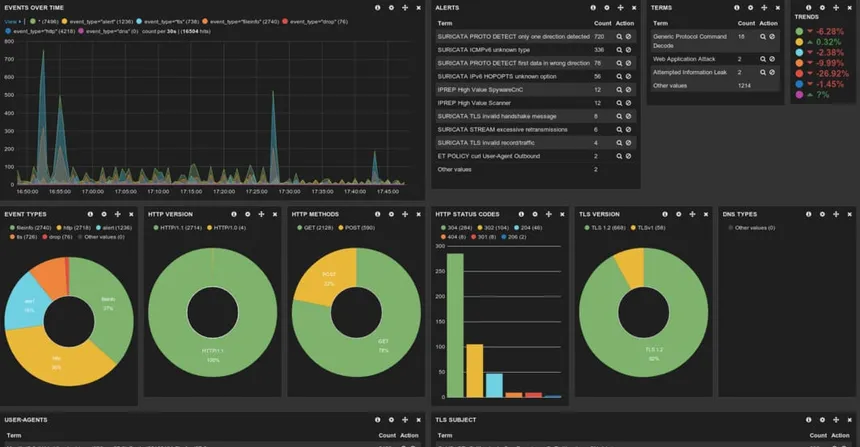The width and height of the screenshot is (860, 447).
Task: Click the info icon on Events Over Time panel
Action: [377, 7]
